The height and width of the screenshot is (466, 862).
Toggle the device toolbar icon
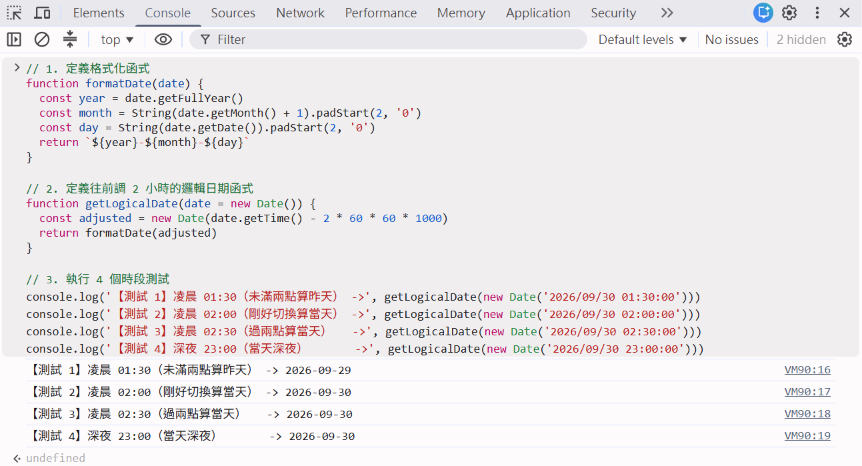(42, 13)
